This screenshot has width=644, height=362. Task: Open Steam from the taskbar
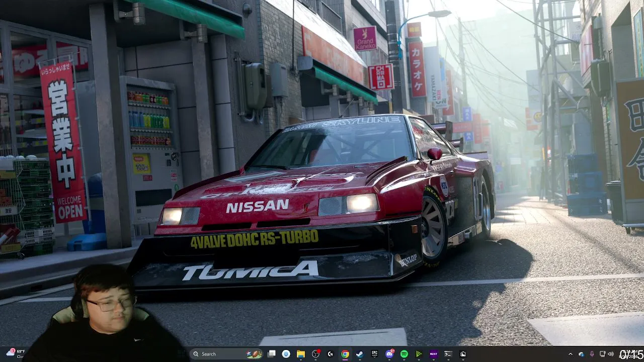360,354
